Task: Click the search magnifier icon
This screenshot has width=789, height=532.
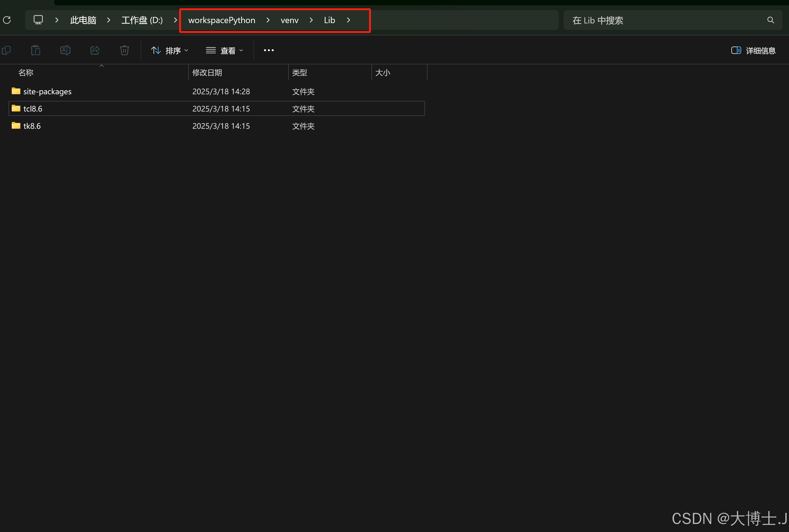Action: pos(771,20)
